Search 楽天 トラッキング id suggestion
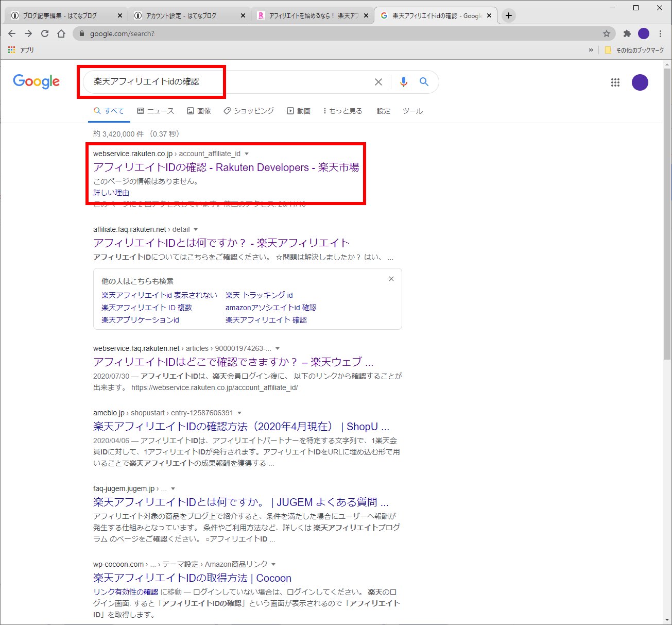Image resolution: width=672 pixels, height=625 pixels. point(259,295)
